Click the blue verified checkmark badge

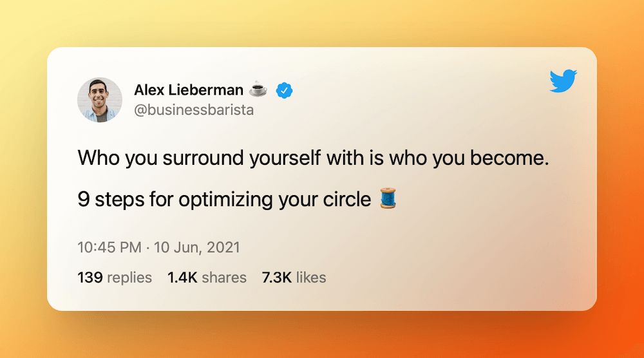point(285,90)
